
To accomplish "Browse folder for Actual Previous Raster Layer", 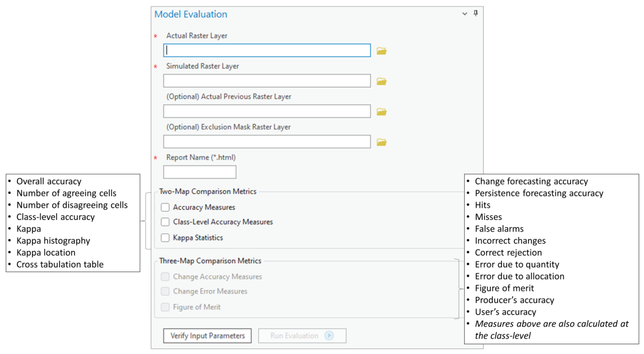I will 382,112.
